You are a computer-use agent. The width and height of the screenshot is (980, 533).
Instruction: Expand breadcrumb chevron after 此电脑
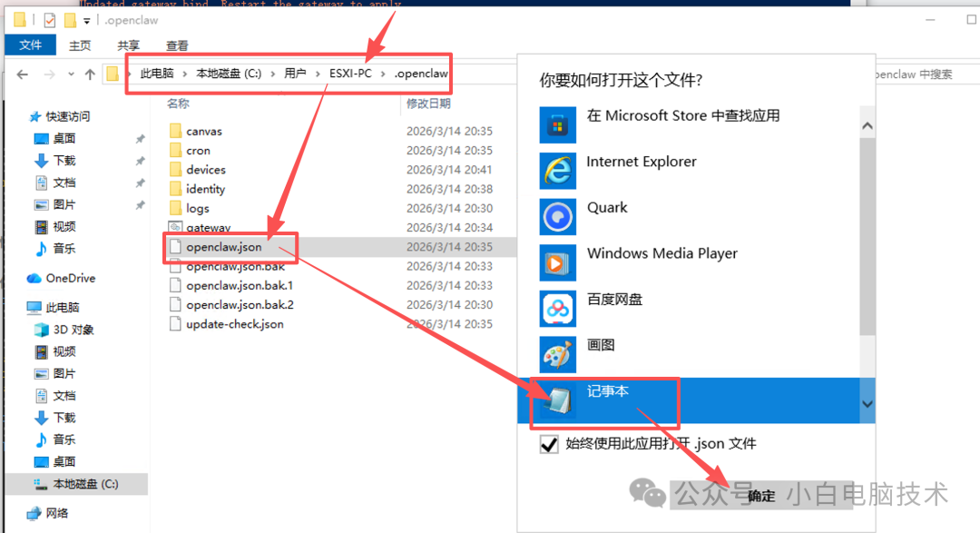(184, 74)
